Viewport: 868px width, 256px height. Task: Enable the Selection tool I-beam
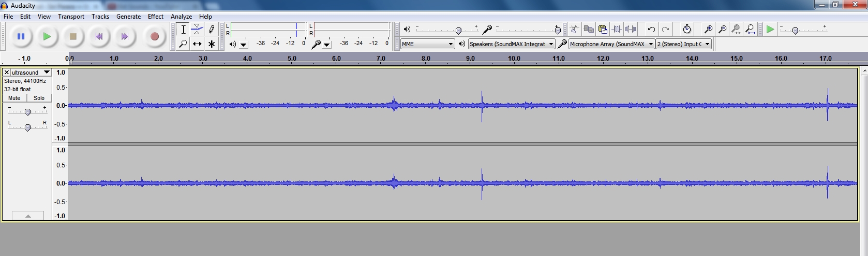pos(183,30)
